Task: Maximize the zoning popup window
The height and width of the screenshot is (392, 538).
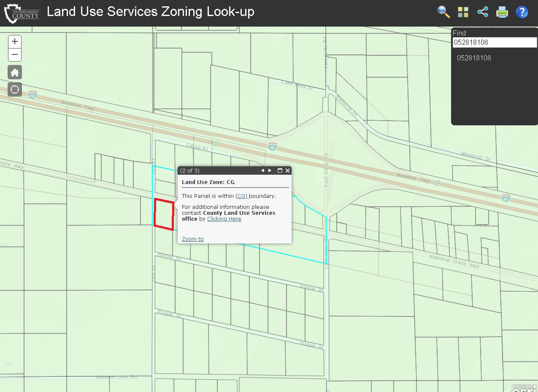Action: (280, 170)
